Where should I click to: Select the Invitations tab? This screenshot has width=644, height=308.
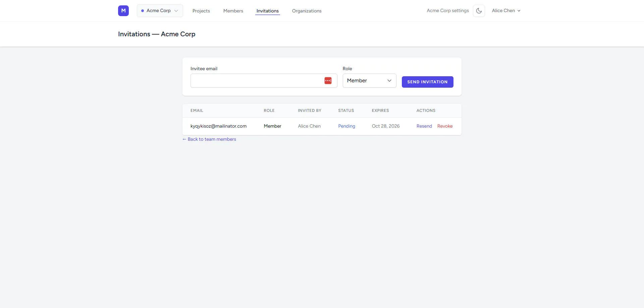click(268, 11)
